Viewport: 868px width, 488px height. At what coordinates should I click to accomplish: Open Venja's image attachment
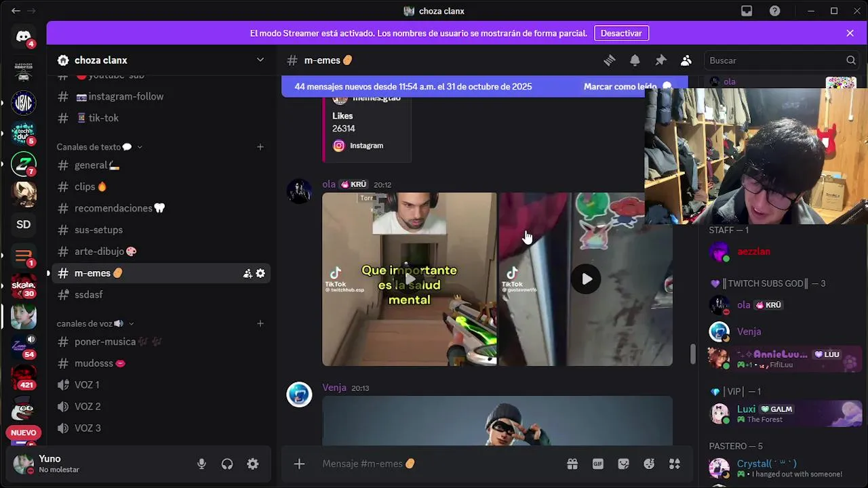pyautogui.click(x=497, y=421)
